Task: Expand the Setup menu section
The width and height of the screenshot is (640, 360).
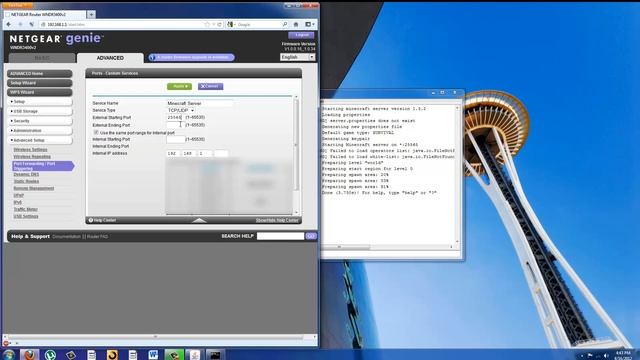Action: pyautogui.click(x=40, y=101)
